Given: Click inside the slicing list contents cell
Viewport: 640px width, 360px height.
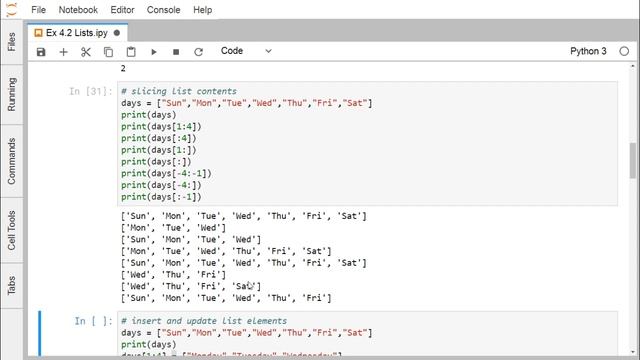Looking at the screenshot, I should coord(367,144).
